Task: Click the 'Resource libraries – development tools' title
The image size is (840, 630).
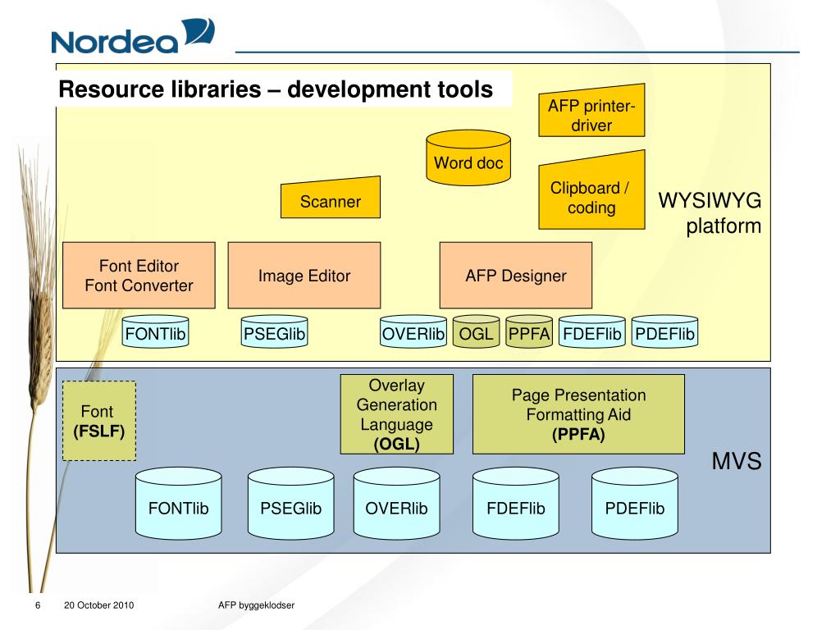Action: (x=276, y=89)
